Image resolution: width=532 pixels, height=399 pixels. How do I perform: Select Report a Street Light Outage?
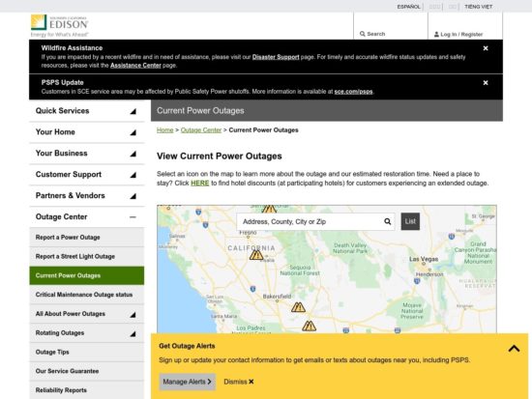pos(87,256)
